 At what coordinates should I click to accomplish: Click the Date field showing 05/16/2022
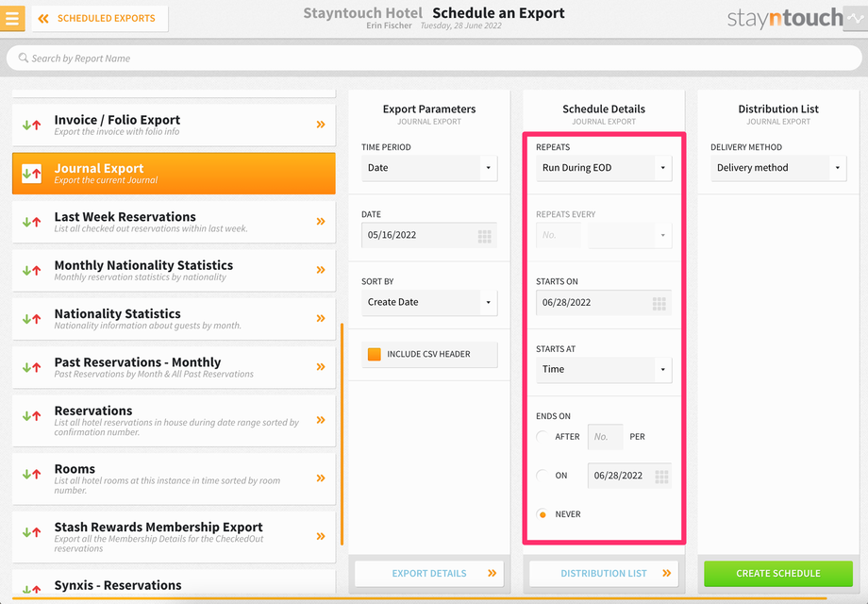pos(429,235)
